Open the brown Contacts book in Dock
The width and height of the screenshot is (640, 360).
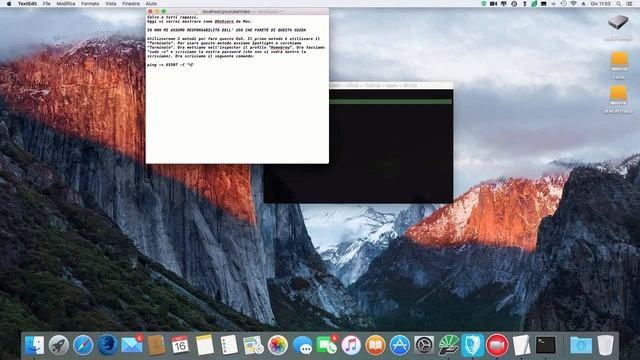[x=156, y=345]
